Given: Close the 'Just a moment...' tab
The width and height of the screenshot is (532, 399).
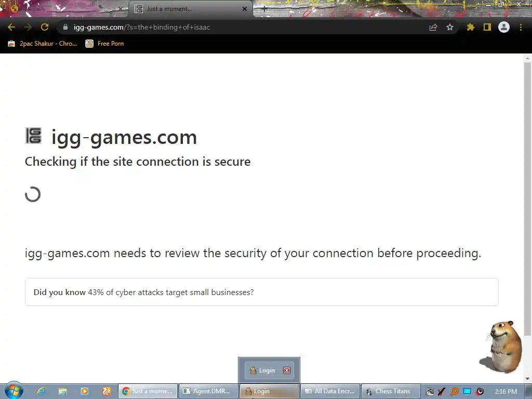Looking at the screenshot, I should click(245, 9).
